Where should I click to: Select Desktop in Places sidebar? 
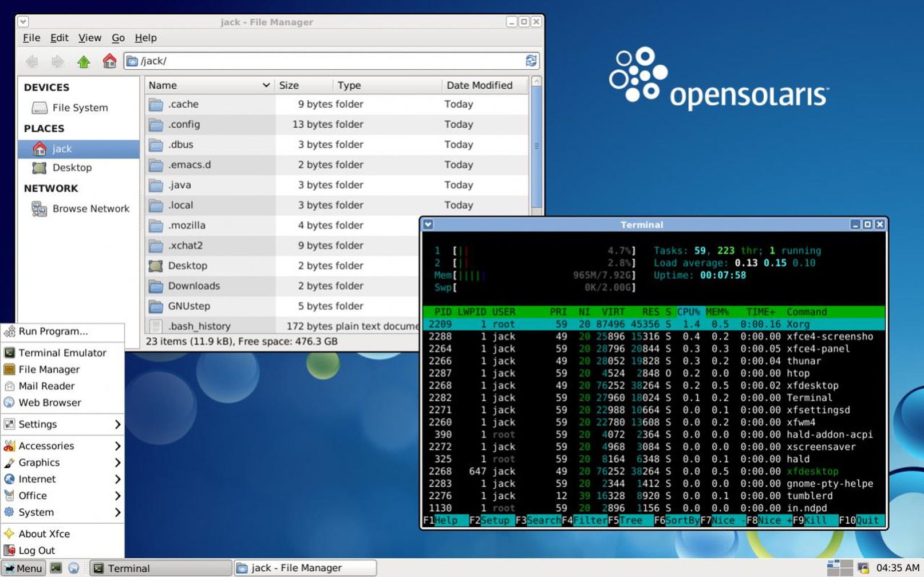pyautogui.click(x=78, y=168)
